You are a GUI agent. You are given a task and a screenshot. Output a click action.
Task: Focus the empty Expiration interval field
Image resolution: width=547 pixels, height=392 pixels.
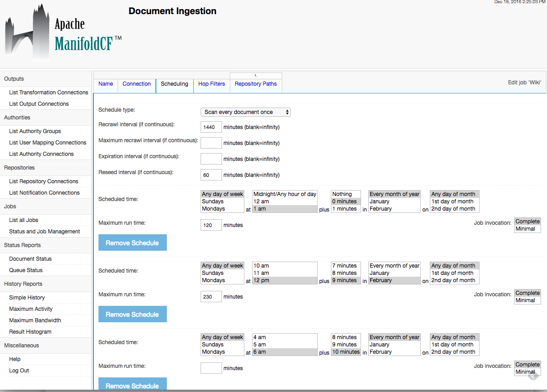(211, 159)
